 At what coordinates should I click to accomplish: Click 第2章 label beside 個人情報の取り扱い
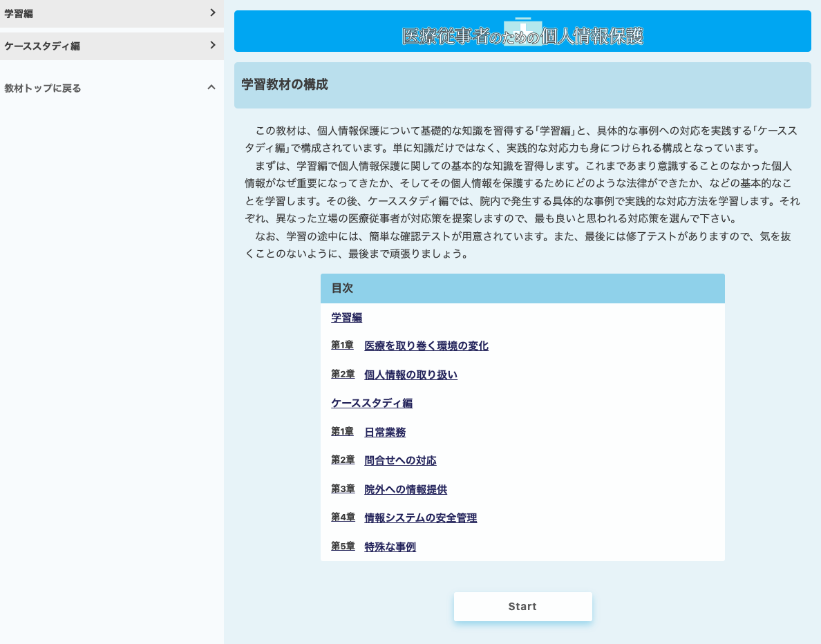343,374
